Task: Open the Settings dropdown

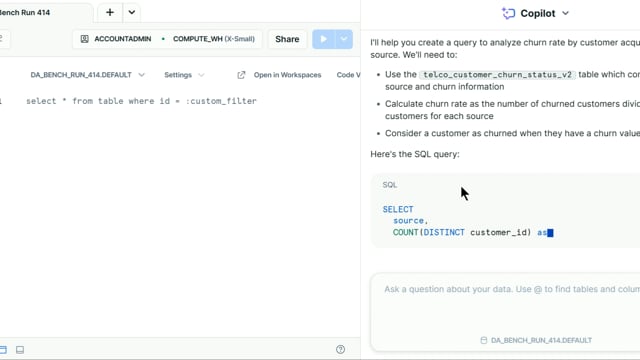Action: pyautogui.click(x=184, y=75)
